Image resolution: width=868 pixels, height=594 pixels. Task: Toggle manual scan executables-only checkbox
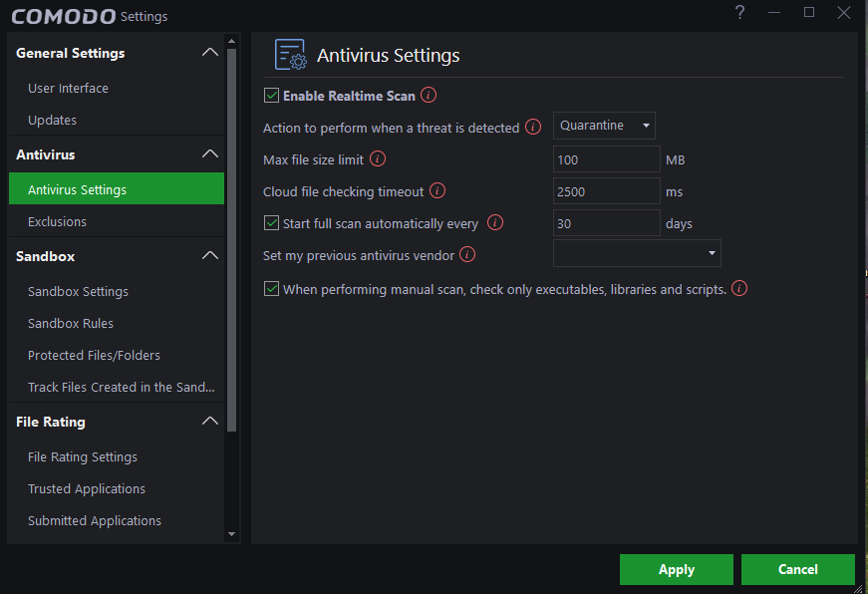[271, 289]
